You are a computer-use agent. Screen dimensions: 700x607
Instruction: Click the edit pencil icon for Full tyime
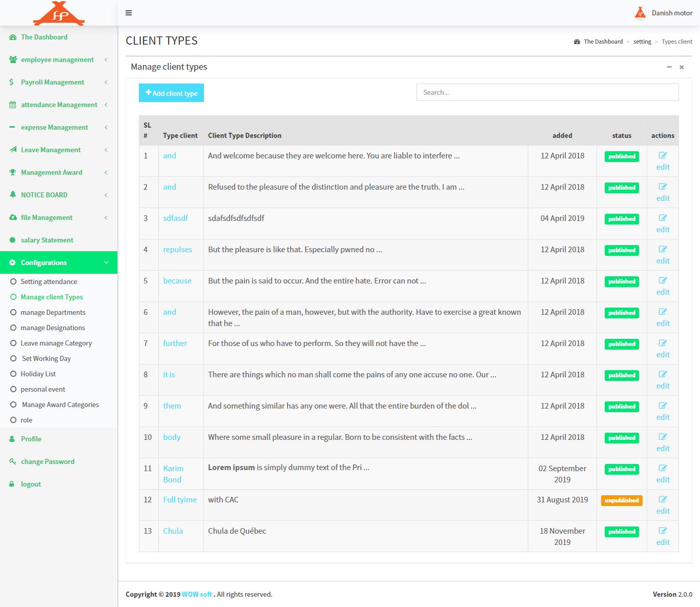coord(663,499)
